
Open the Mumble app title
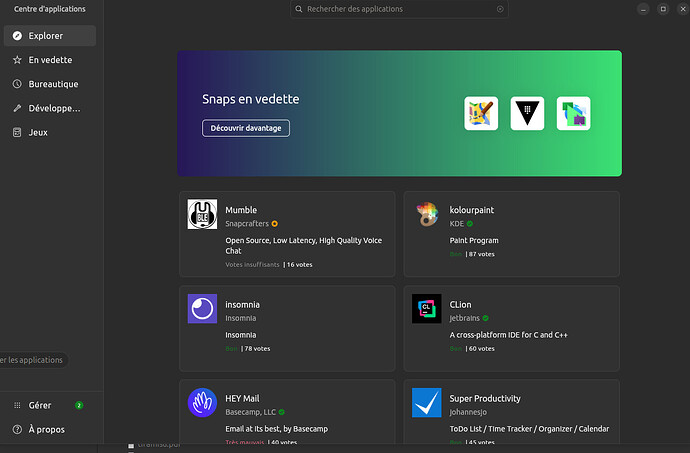pyautogui.click(x=241, y=210)
